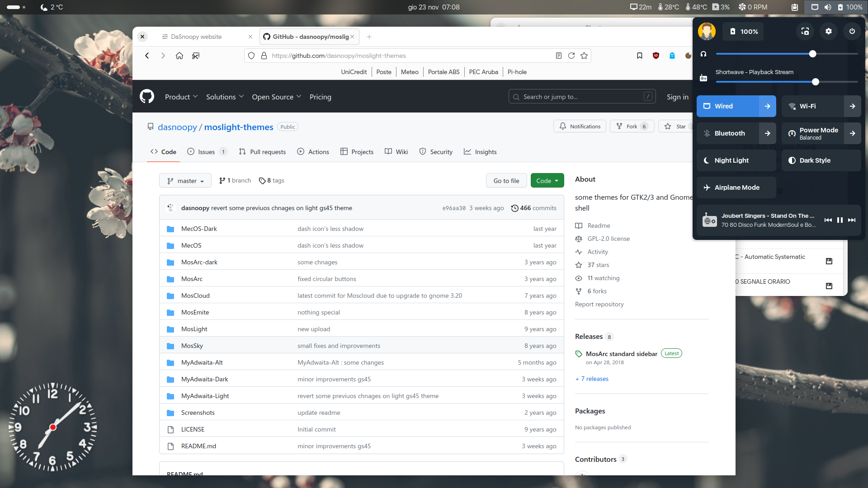The width and height of the screenshot is (868, 488).
Task: Toggle Bluetooth on
Action: [728, 133]
